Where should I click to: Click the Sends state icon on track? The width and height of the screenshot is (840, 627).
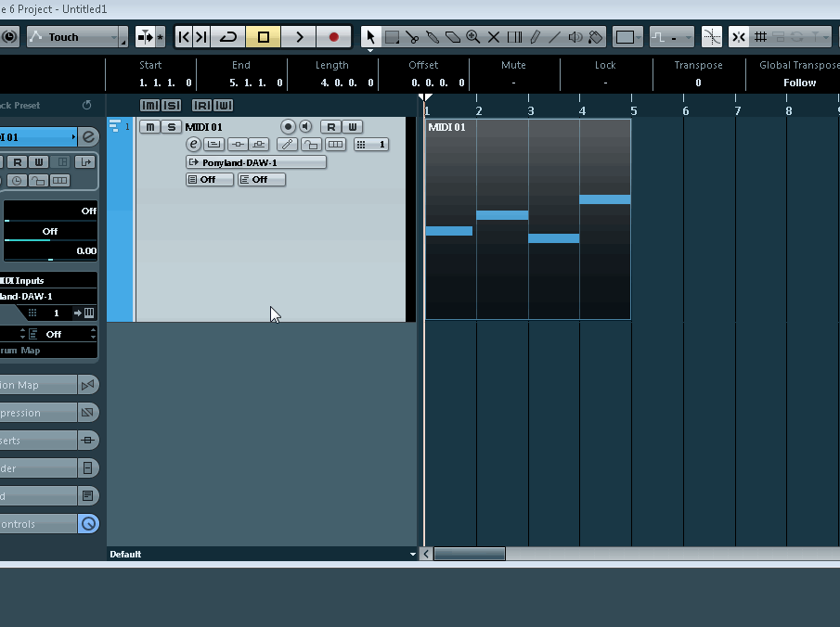(x=259, y=144)
